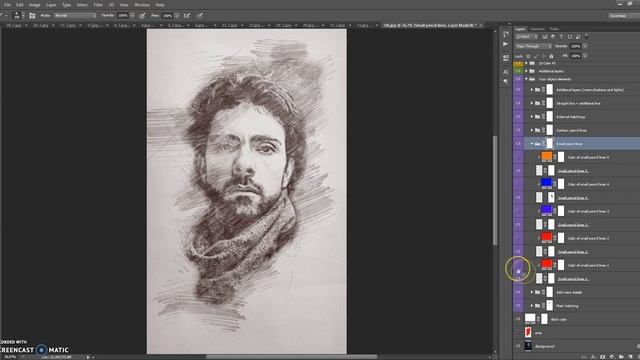Screen dimensions: 640x360
Task: Create new adjustment layer icon
Action: click(x=612, y=357)
